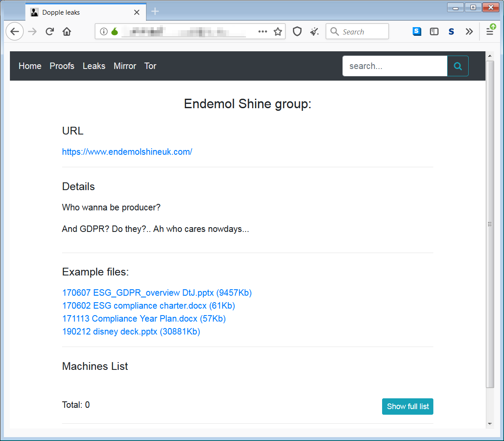Click the scrollbar up arrow
The height and width of the screenshot is (441, 504).
coord(490,56)
